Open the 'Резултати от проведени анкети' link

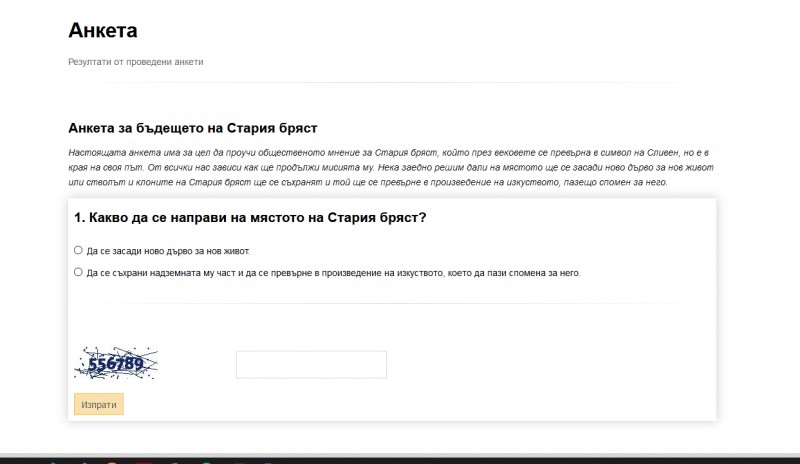135,62
